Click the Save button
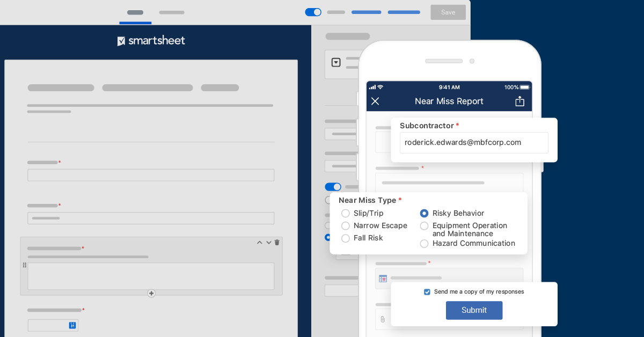 tap(448, 12)
